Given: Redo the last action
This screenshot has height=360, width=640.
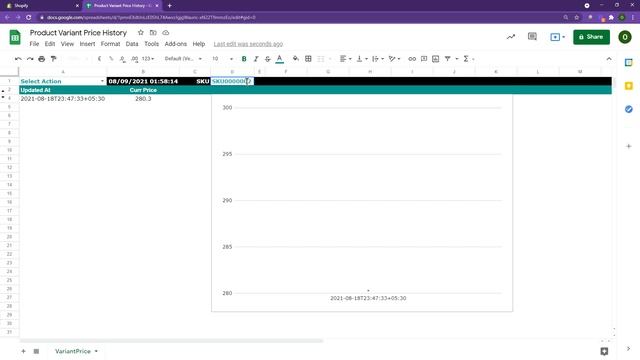Looking at the screenshot, I should point(30,59).
